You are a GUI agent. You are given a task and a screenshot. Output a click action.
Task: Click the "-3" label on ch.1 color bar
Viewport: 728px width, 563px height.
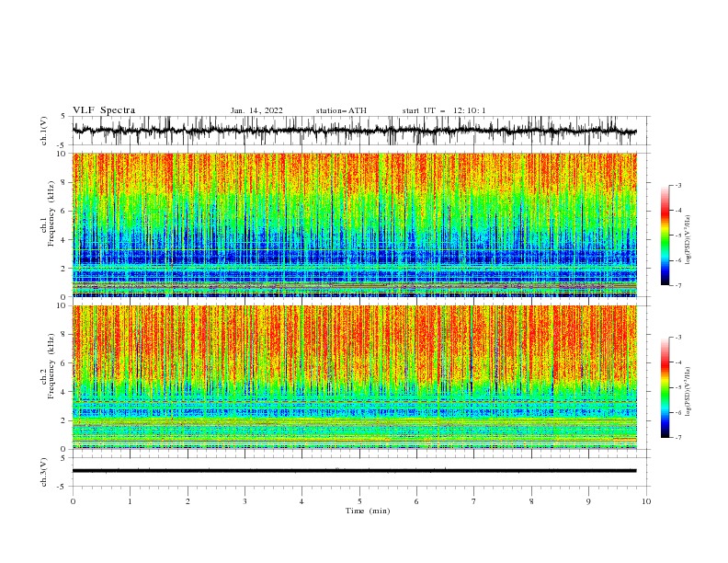pos(678,185)
